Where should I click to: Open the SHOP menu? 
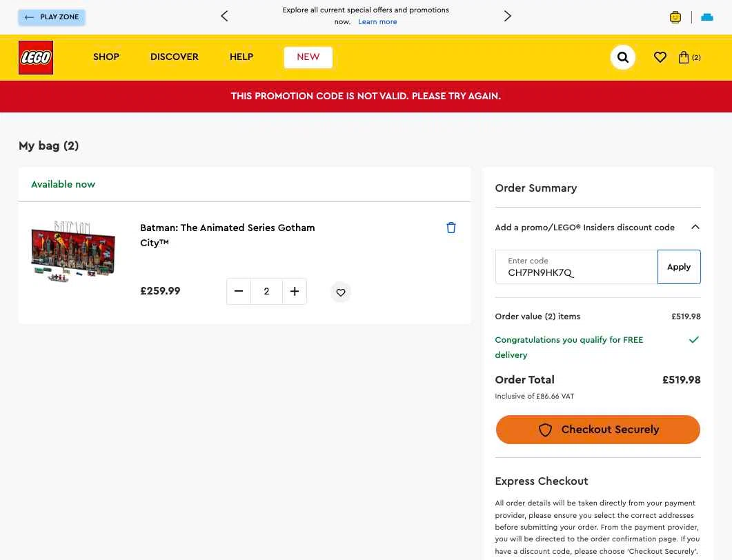pos(106,57)
